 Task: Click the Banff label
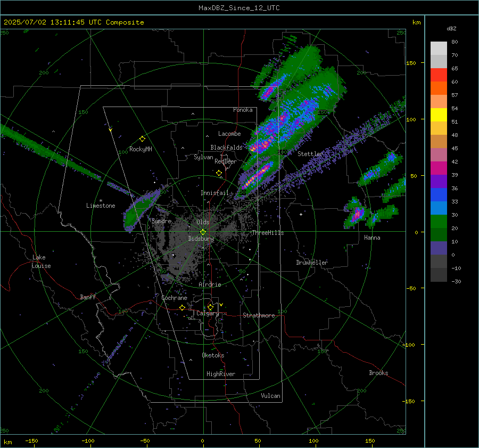[88, 297]
